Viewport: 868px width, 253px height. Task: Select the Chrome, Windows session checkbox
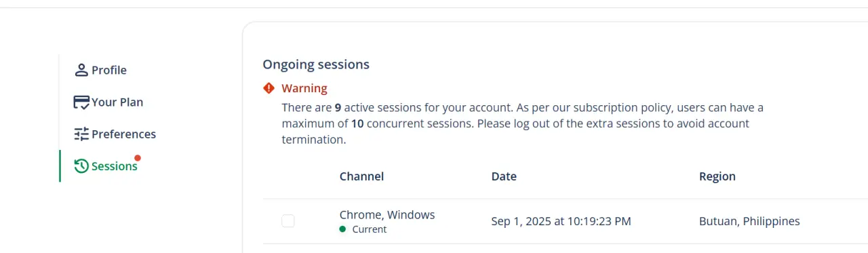[x=288, y=221]
